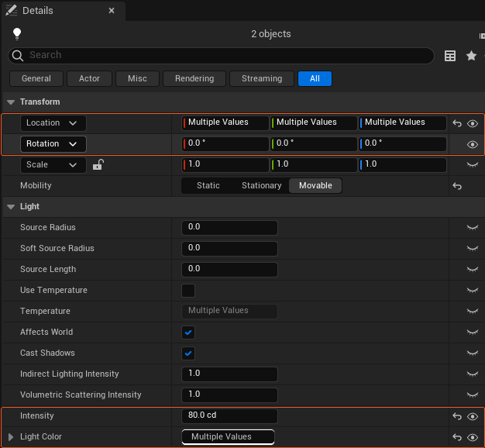Reset Intensity to default arrow
This screenshot has width=485, height=448.
tap(457, 416)
